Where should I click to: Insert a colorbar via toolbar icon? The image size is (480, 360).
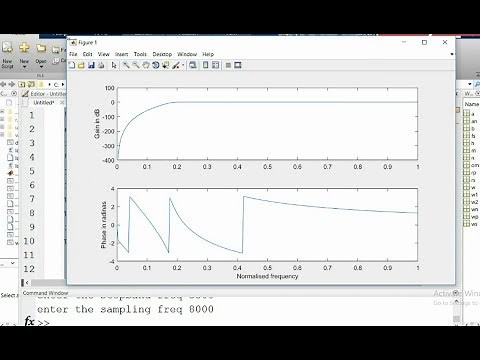tap(206, 65)
